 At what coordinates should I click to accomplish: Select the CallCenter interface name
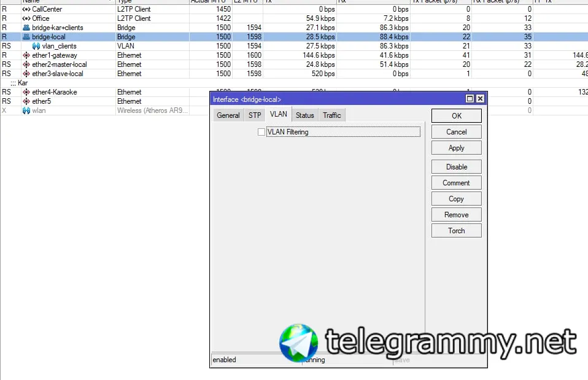pos(47,9)
